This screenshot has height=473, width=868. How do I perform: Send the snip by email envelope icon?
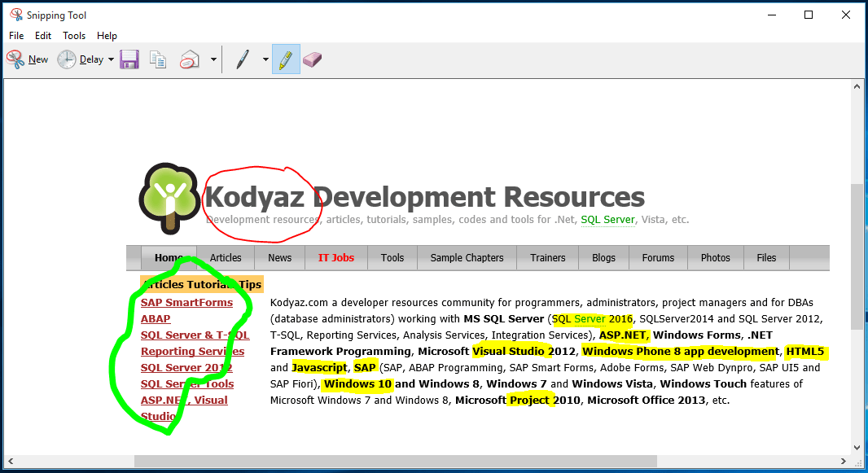pyautogui.click(x=190, y=59)
